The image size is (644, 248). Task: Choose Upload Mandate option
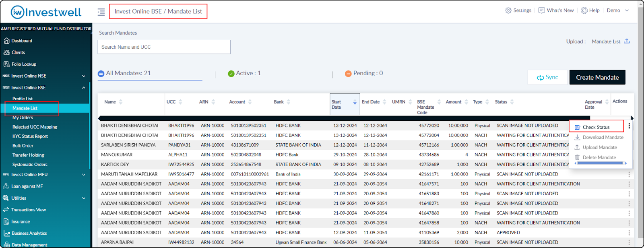[596, 147]
